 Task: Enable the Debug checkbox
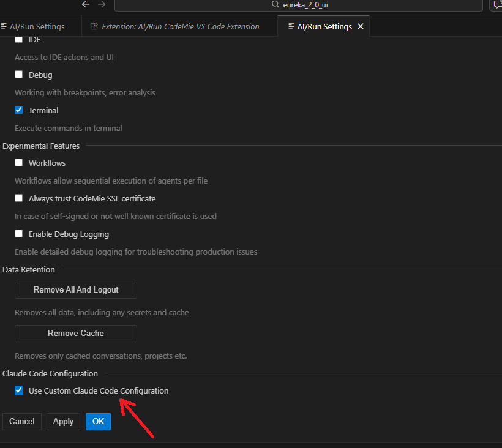[18, 75]
